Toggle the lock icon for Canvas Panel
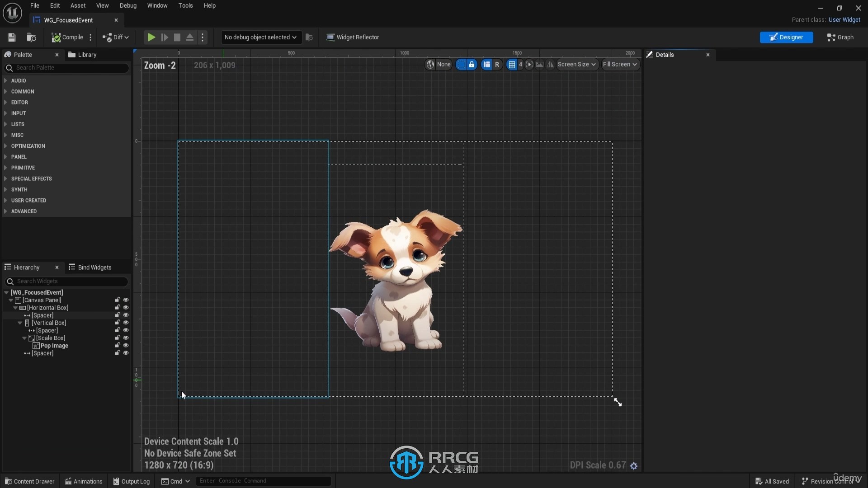868x488 pixels. click(118, 300)
